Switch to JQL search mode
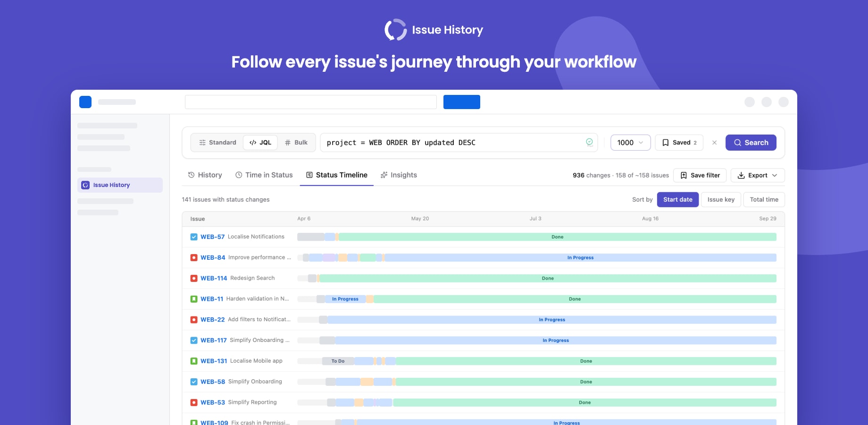Image resolution: width=868 pixels, height=425 pixels. tap(260, 143)
